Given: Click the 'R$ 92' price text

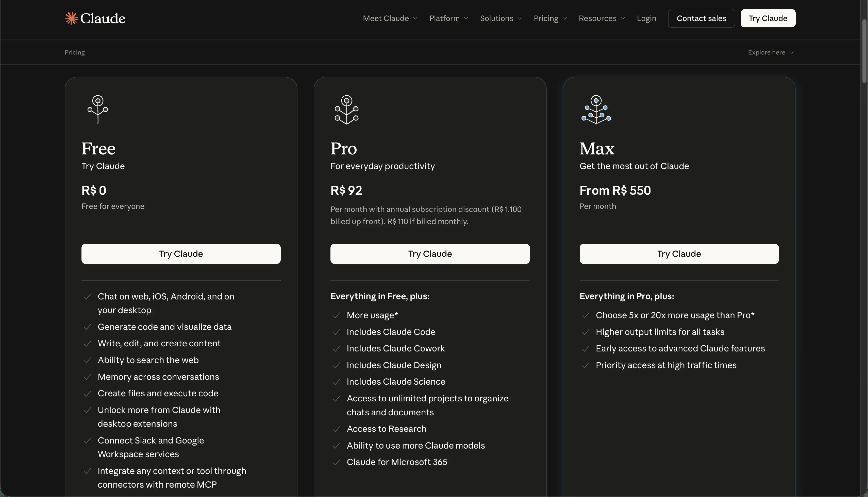Looking at the screenshot, I should pyautogui.click(x=346, y=190).
